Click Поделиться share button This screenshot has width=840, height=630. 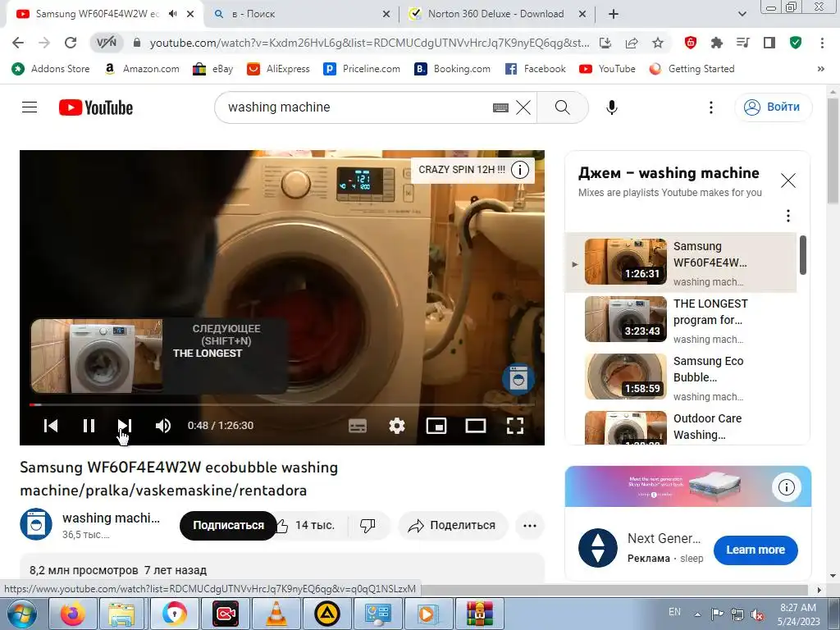pos(453,526)
